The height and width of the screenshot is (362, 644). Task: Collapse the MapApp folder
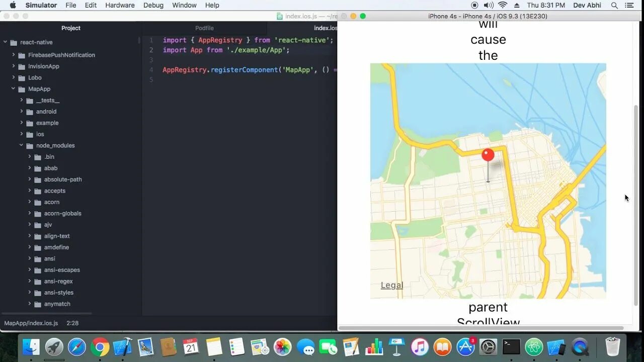click(14, 89)
